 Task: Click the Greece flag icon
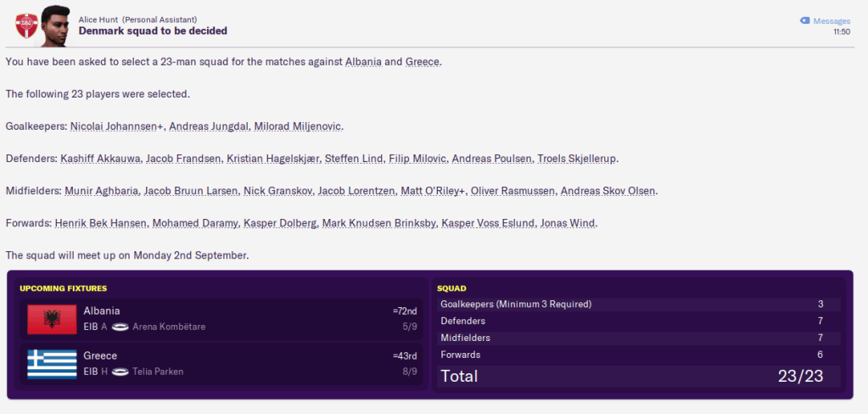coord(52,363)
